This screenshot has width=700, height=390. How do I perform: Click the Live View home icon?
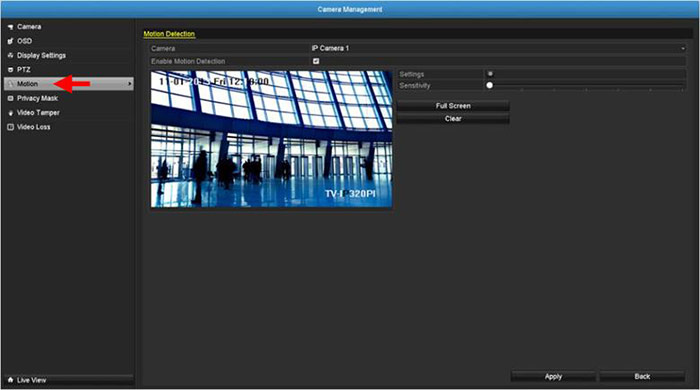(x=10, y=380)
